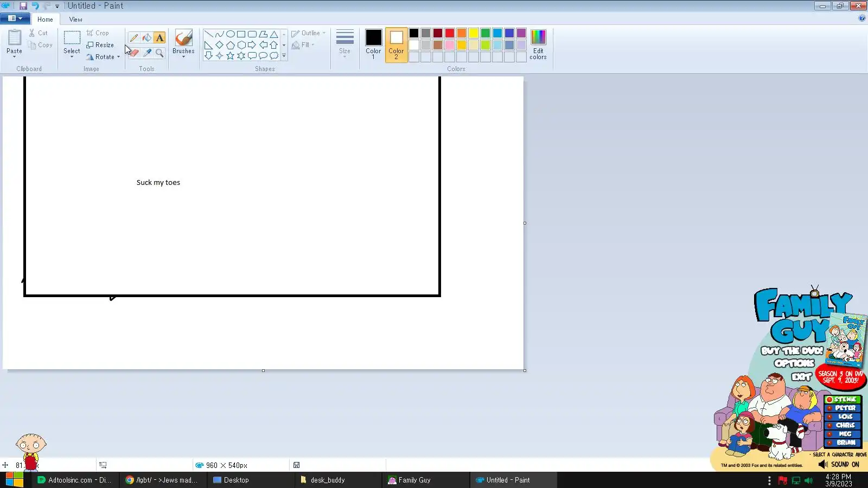
Task: Select the Text tool
Action: [x=159, y=38]
